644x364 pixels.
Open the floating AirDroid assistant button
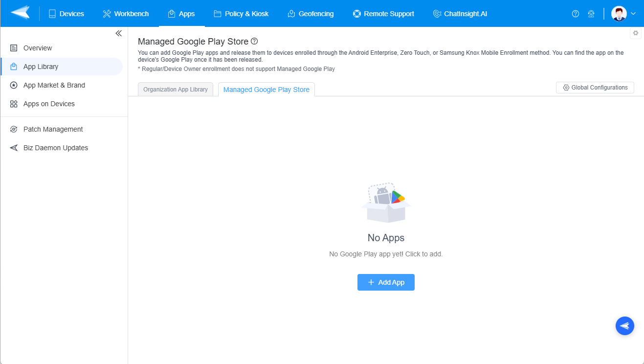click(625, 326)
